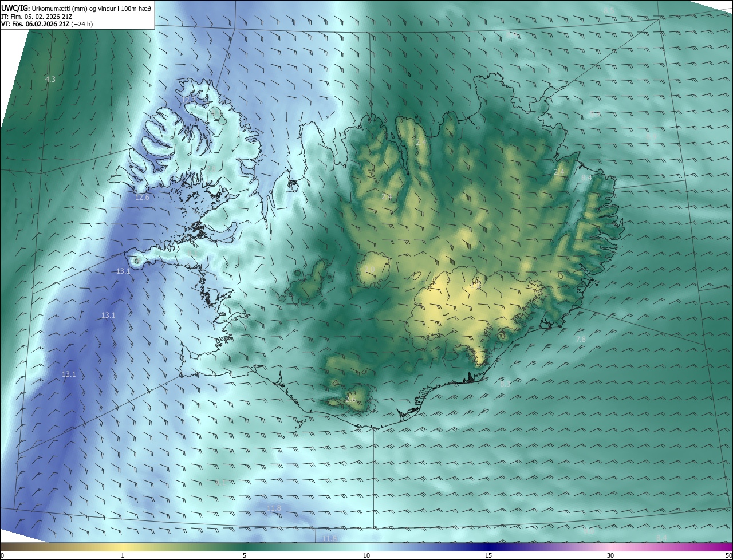Click the '10' tick on the color scale
Screen dimensions: 733x560
[366, 556]
